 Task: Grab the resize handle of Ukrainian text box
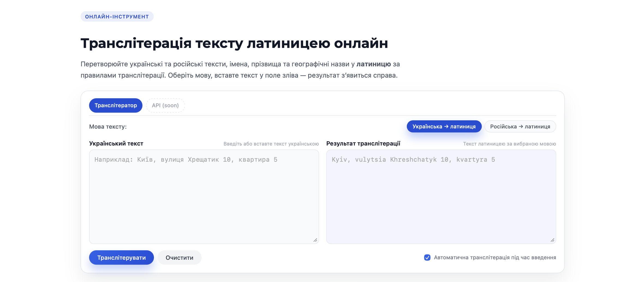coord(315,240)
